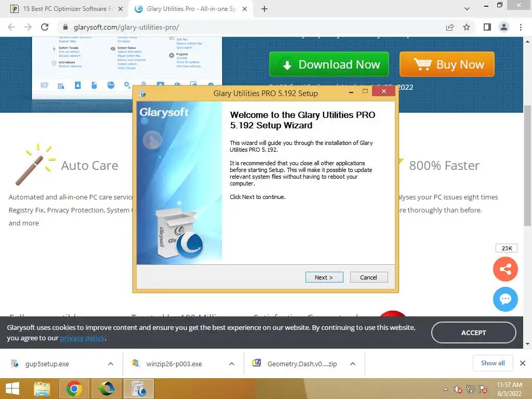Click setup dialog title bar icon
This screenshot has width=532, height=399.
[142, 94]
